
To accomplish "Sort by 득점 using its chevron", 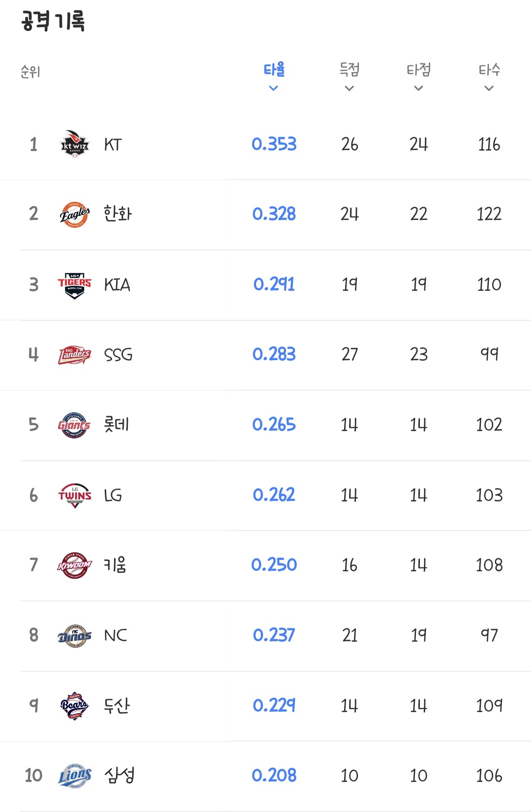I will pos(349,89).
